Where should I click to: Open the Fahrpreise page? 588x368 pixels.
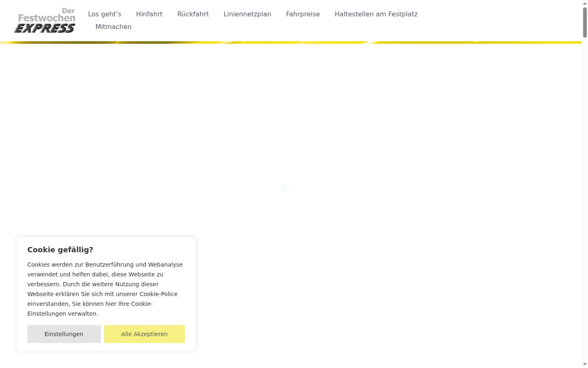click(303, 14)
